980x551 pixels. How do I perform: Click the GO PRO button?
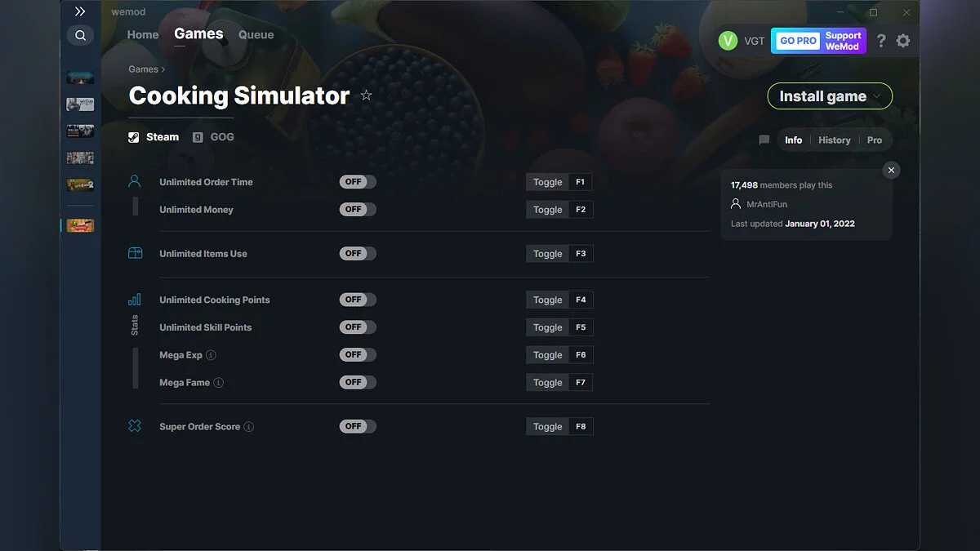[796, 40]
